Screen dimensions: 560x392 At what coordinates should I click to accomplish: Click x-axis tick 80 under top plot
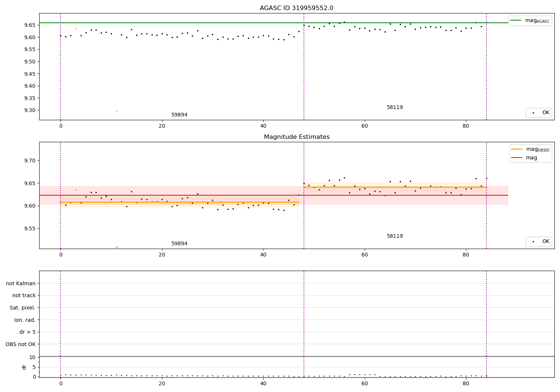pyautogui.click(x=466, y=126)
